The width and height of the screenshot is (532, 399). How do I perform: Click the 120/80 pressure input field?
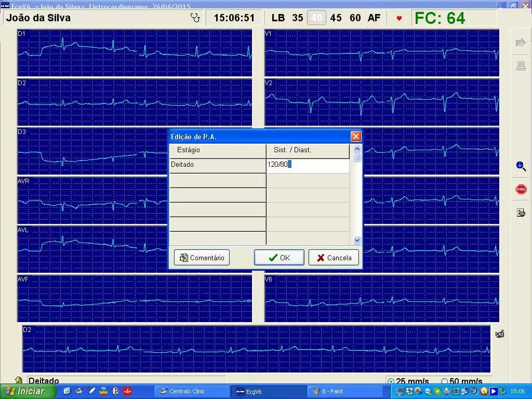coord(307,165)
